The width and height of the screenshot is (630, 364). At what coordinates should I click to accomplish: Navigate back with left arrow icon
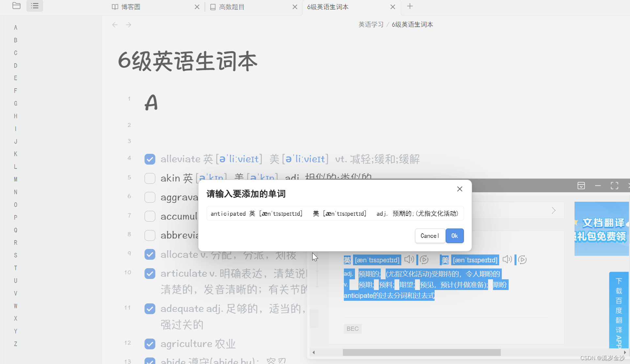coord(115,25)
